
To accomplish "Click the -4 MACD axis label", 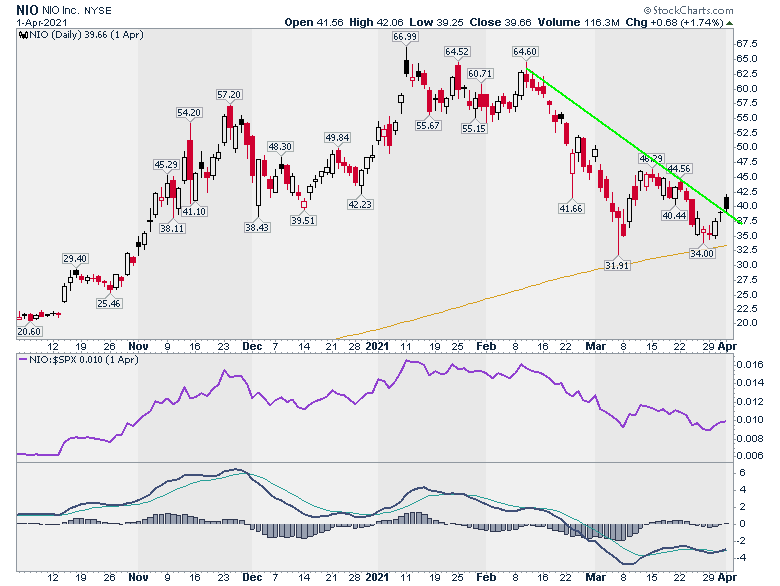I will click(741, 558).
